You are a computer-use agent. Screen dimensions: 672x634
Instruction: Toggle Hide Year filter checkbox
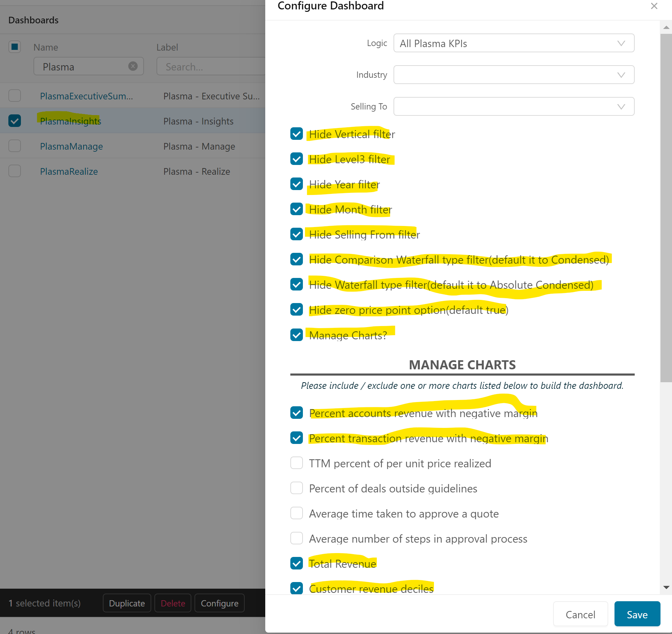297,184
